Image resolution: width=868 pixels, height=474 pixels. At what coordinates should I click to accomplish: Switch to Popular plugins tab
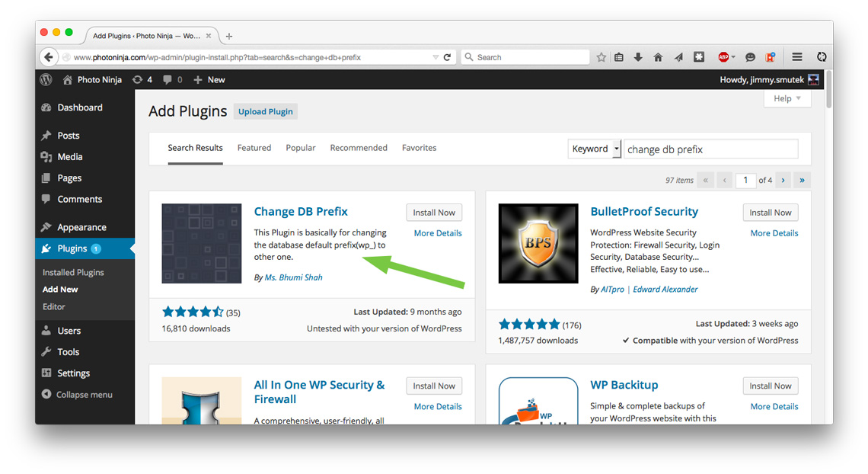pos(301,148)
